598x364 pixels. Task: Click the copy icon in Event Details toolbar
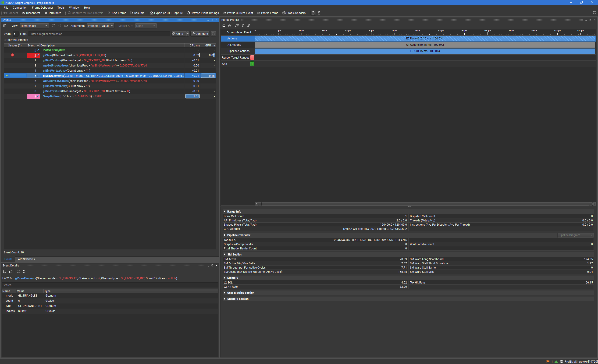[5, 271]
